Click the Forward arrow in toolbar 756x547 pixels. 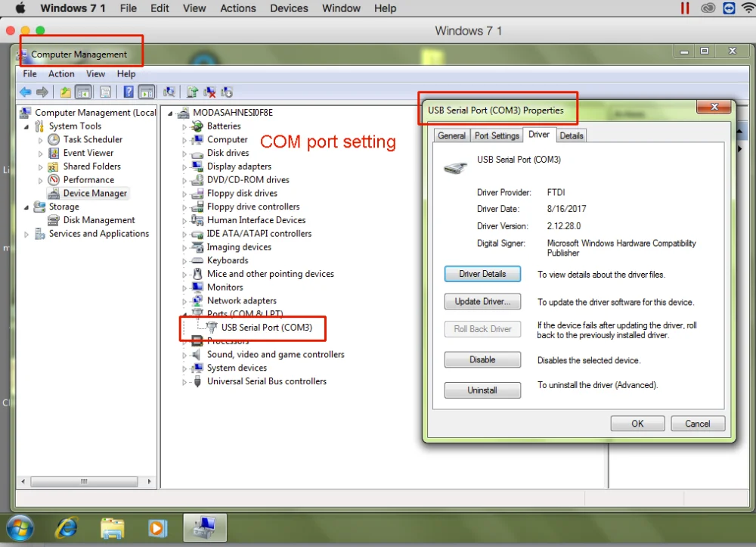42,92
